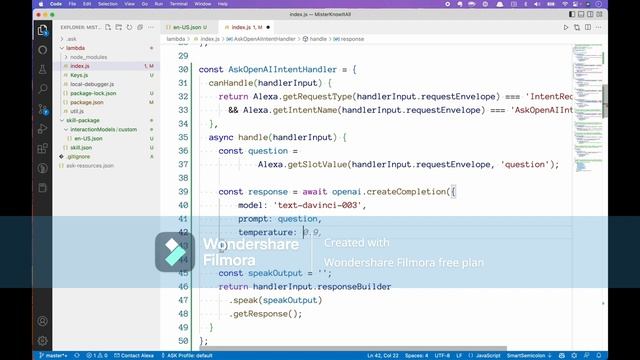
Task: Click Ln 42, Col 22 to go to line
Action: click(383, 356)
